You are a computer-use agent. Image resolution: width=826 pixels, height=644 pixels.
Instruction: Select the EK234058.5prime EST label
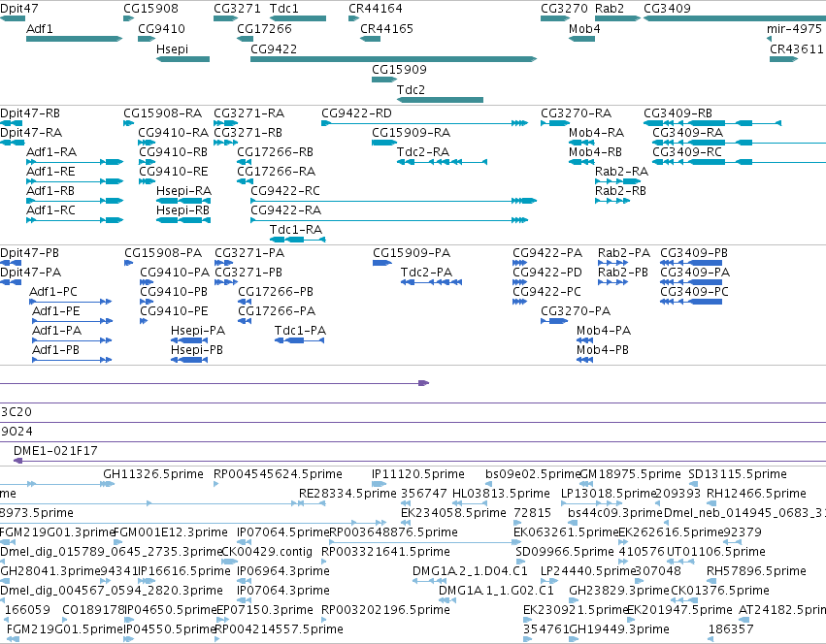[453, 513]
